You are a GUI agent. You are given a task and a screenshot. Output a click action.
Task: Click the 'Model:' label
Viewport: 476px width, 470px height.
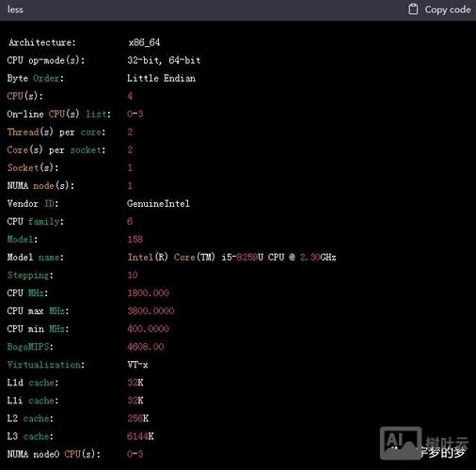(x=23, y=240)
